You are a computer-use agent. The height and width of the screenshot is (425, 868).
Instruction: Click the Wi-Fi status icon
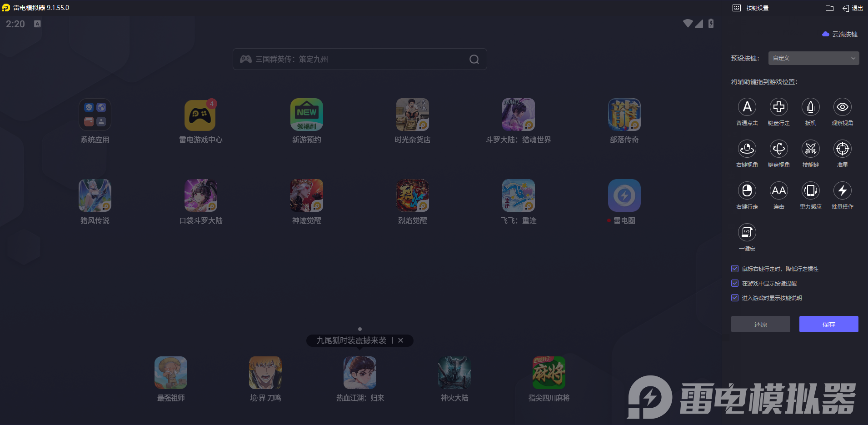688,23
